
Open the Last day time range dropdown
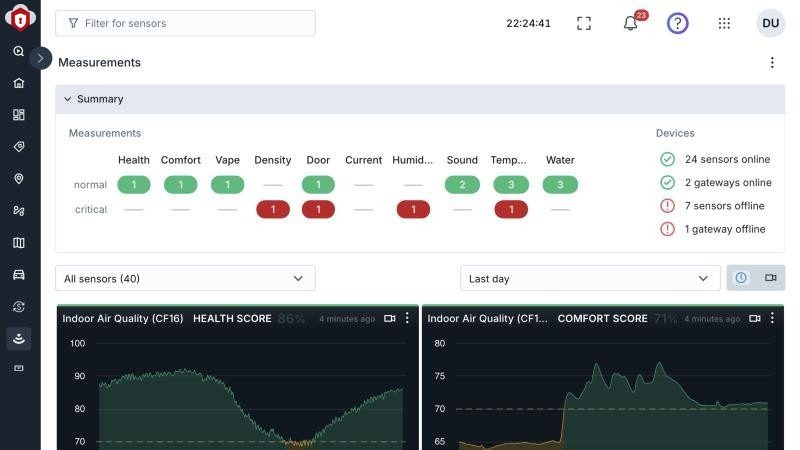(x=590, y=279)
